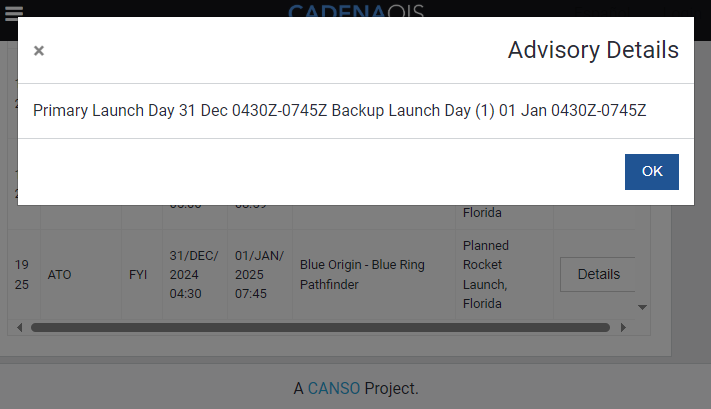
Task: Click the Primary Launch Day advisory text
Action: pos(339,110)
